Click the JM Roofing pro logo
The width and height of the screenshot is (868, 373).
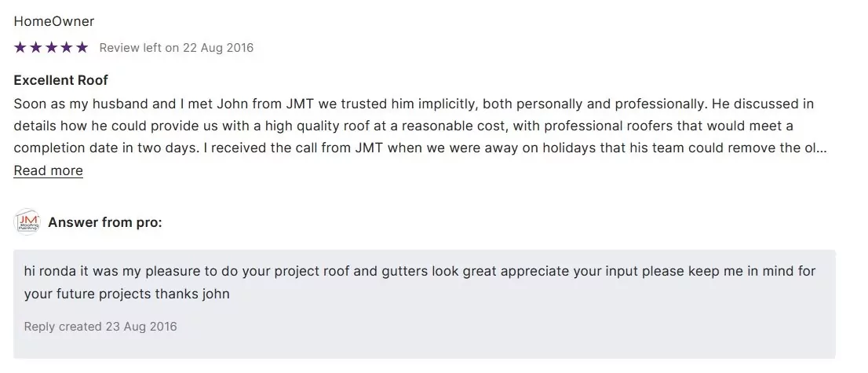pos(27,223)
